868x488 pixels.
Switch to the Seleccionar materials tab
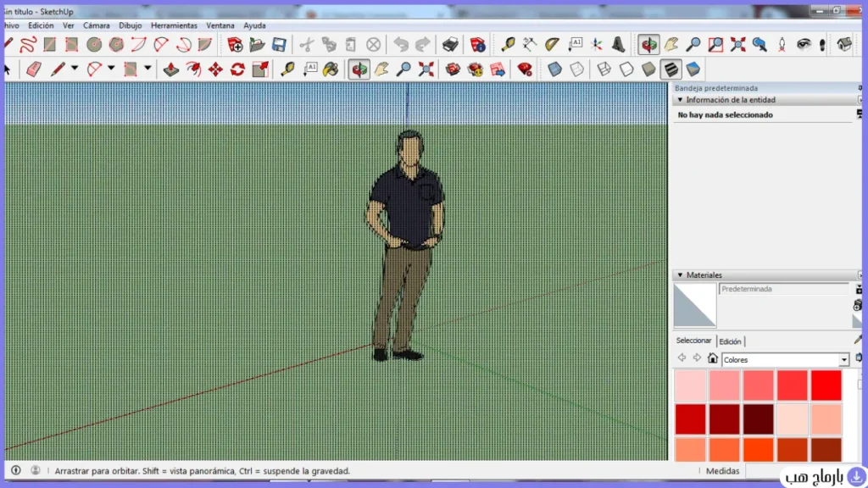pyautogui.click(x=693, y=341)
